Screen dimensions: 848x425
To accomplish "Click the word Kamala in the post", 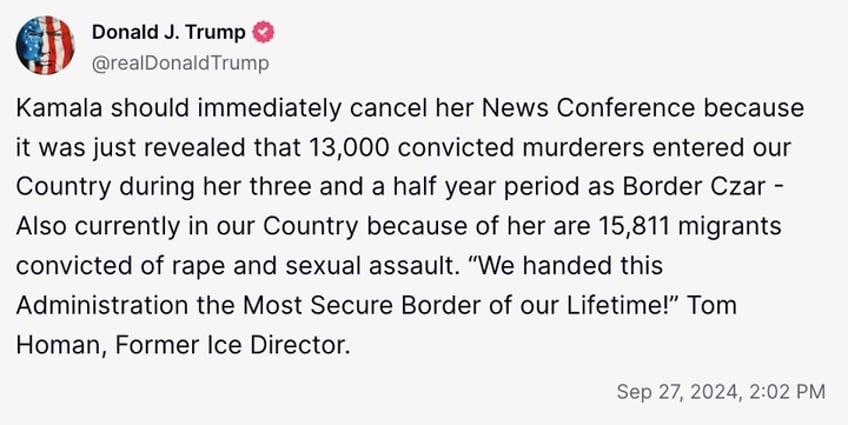I will coord(59,109).
